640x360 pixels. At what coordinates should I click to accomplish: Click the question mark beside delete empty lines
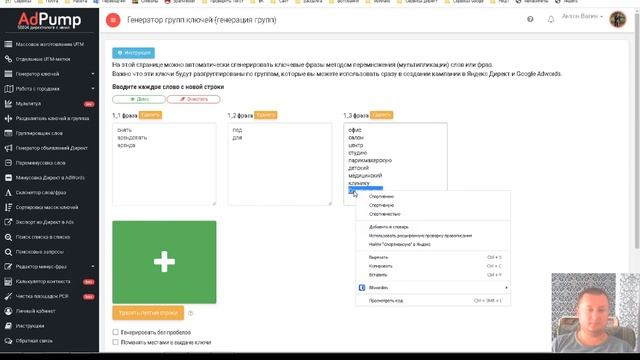pyautogui.click(x=190, y=313)
